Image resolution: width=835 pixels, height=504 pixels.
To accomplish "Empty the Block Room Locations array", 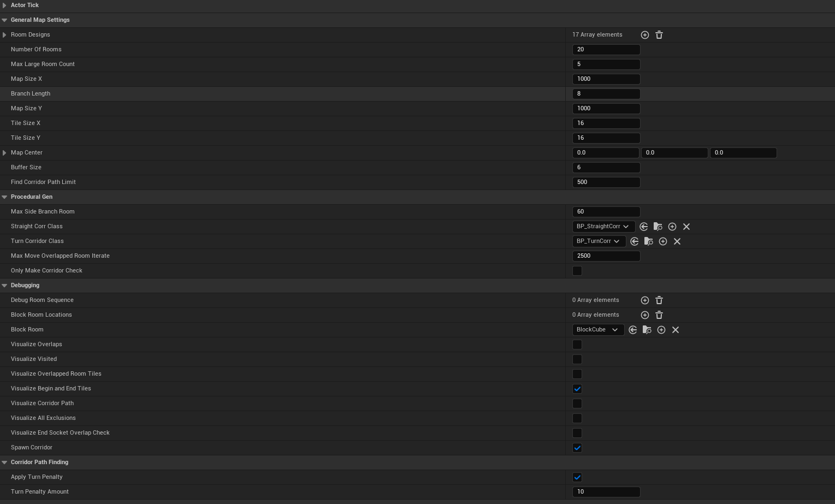I will [x=659, y=315].
